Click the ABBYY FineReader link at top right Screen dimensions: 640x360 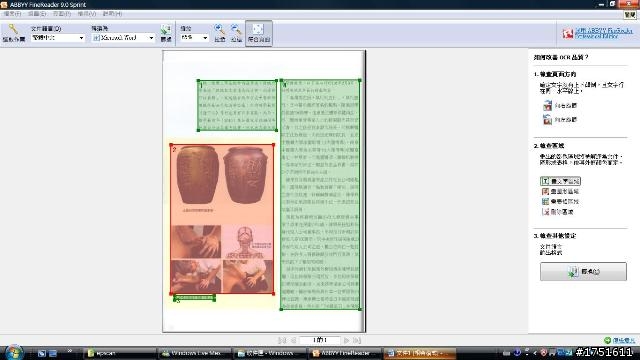[603, 33]
